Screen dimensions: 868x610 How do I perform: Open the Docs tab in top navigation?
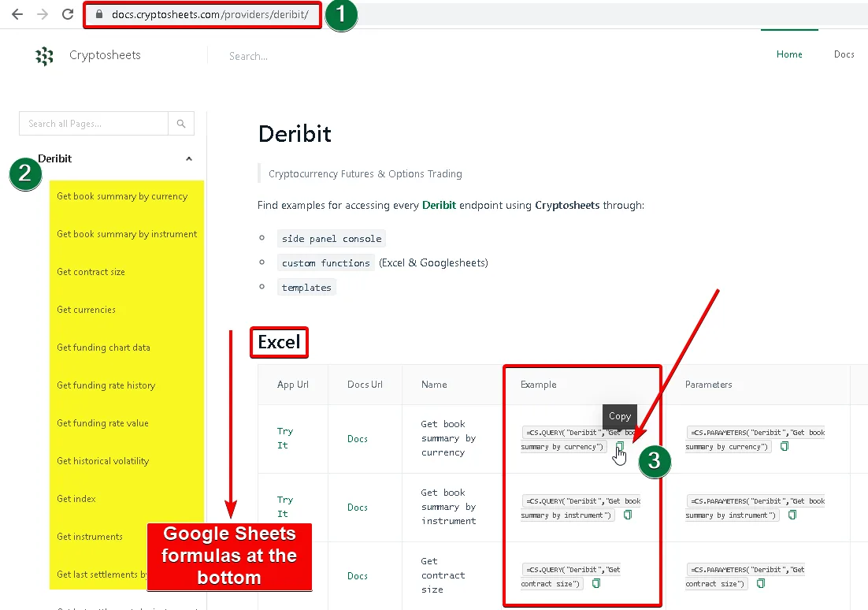(x=844, y=54)
